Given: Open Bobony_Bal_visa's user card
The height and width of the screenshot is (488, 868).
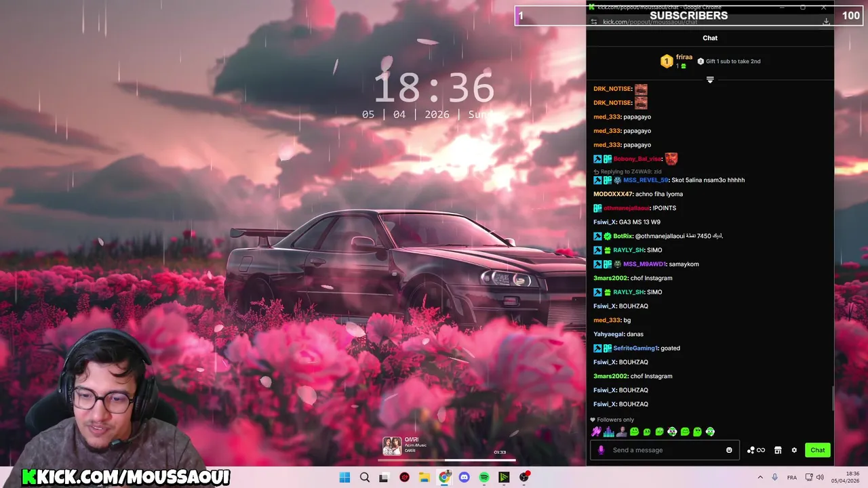Looking at the screenshot, I should point(637,159).
